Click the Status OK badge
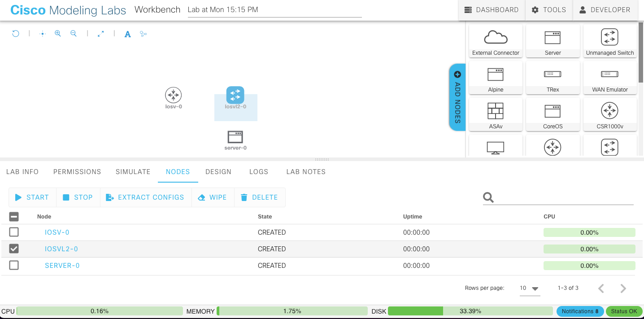The image size is (644, 319). 624,311
